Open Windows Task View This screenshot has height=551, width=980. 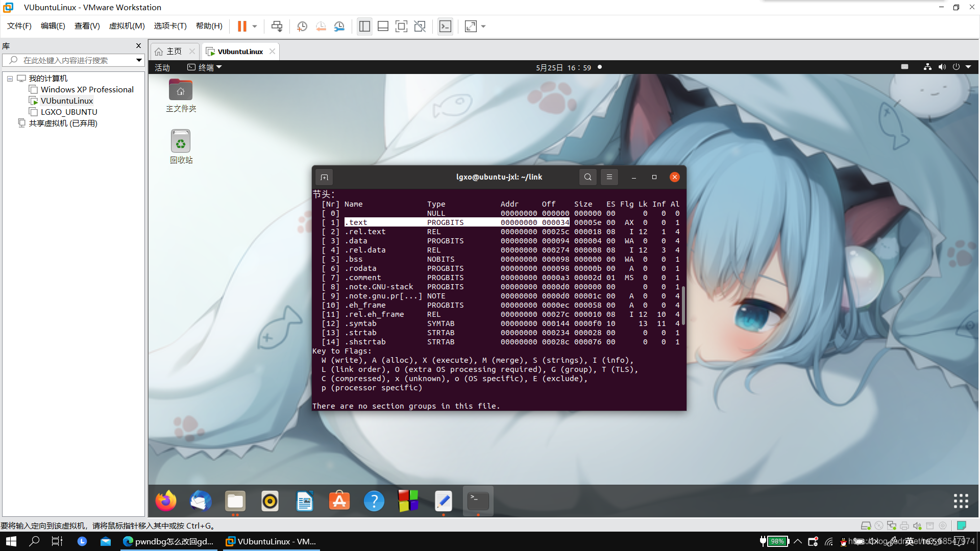click(x=57, y=541)
